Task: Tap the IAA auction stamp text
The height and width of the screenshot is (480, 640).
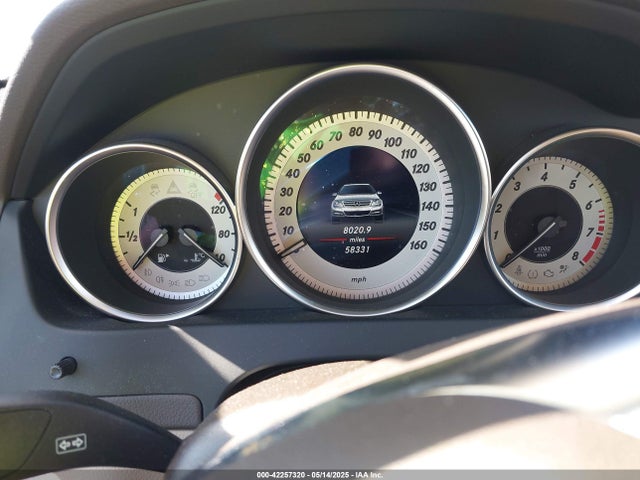Action: (x=320, y=475)
